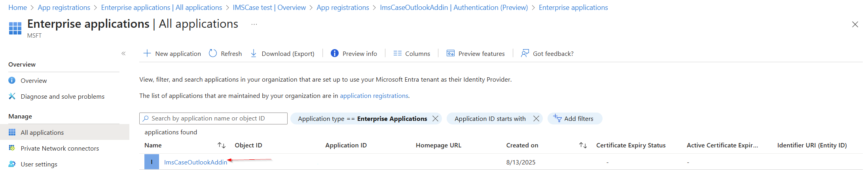The width and height of the screenshot is (868, 170).
Task: Click Download (Export) label
Action: point(288,53)
